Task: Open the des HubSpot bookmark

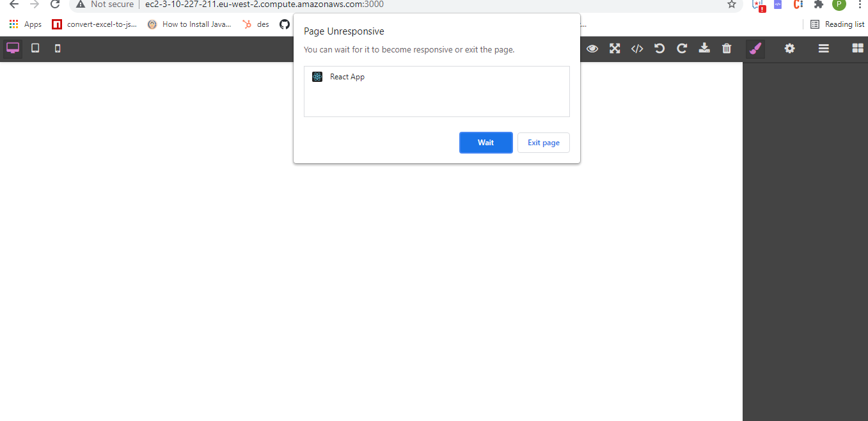Action: 256,24
